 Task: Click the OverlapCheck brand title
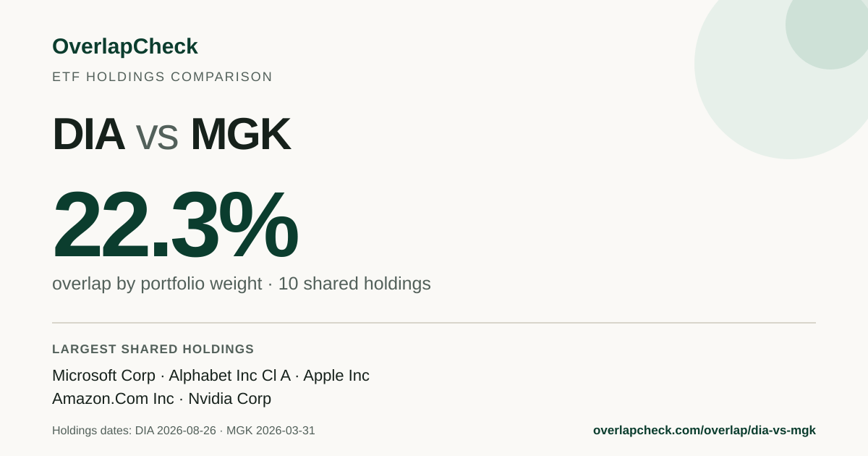point(124,46)
